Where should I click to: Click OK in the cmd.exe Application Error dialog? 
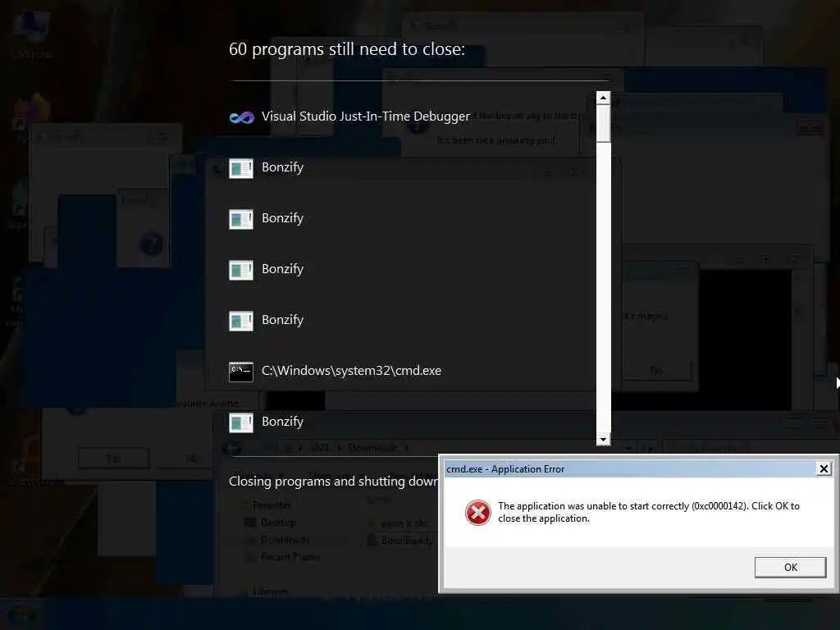click(x=790, y=568)
